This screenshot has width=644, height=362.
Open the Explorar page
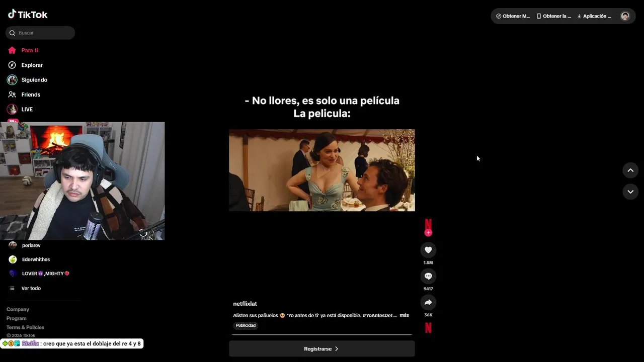pos(32,65)
